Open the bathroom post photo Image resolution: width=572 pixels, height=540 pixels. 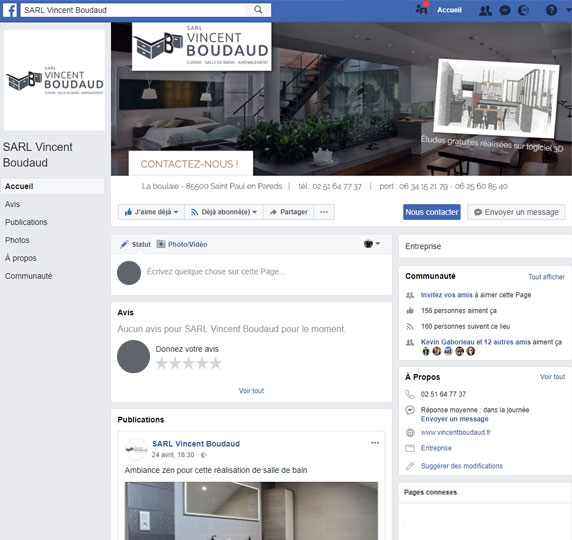[251, 511]
